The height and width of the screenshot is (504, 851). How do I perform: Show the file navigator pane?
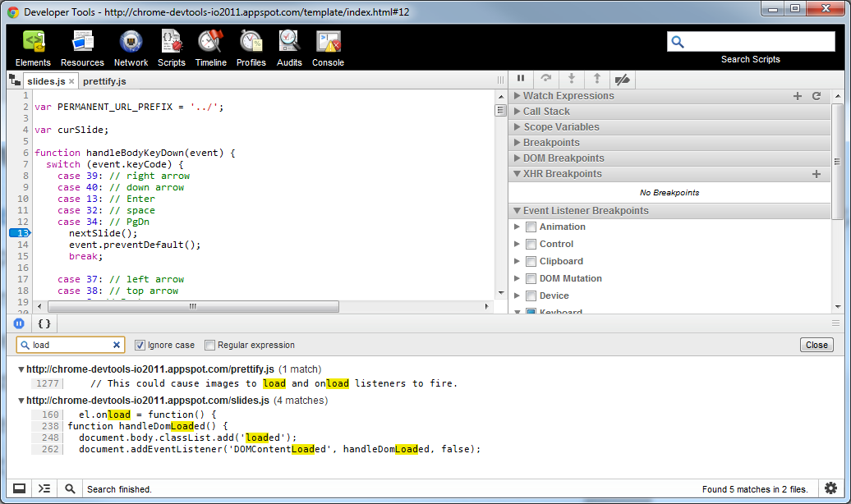[x=15, y=80]
